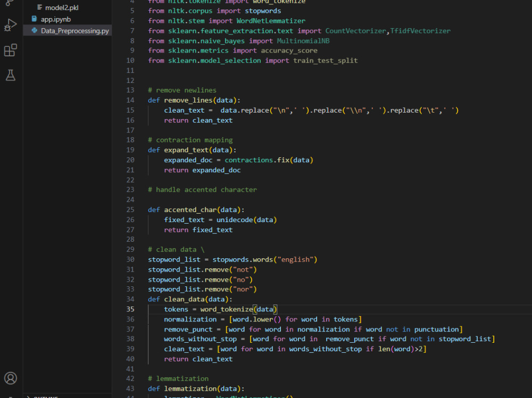Click 'return expanded_doc' on line 21
The image size is (532, 398).
[202, 170]
